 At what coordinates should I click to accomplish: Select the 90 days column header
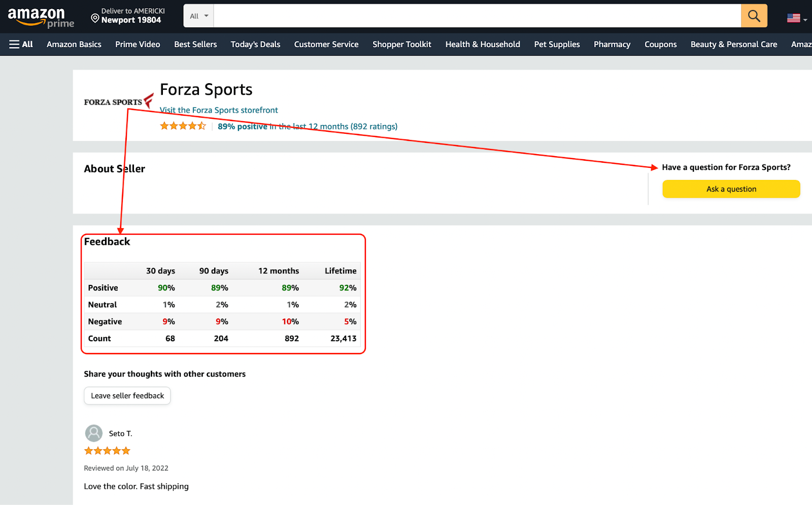(x=214, y=271)
